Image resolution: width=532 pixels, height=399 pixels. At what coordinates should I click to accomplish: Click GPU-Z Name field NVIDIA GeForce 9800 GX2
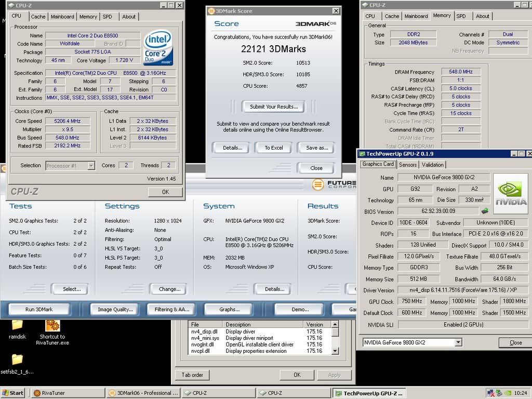444,177
